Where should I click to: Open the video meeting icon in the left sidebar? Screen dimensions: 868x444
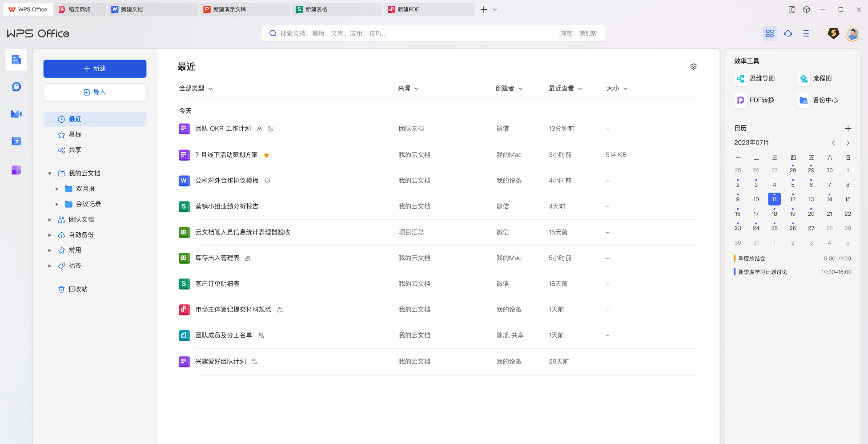click(x=16, y=114)
